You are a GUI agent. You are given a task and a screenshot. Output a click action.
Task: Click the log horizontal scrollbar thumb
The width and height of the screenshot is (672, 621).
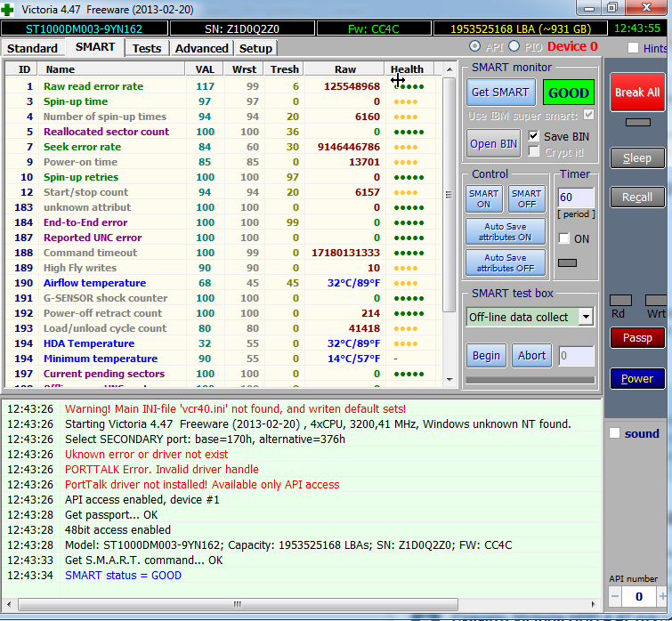pyautogui.click(x=238, y=604)
